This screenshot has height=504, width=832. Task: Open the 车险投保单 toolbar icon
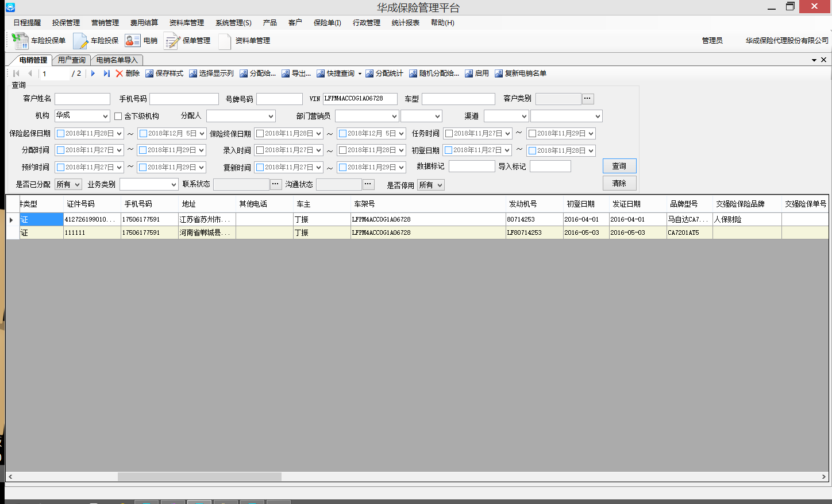tap(21, 41)
